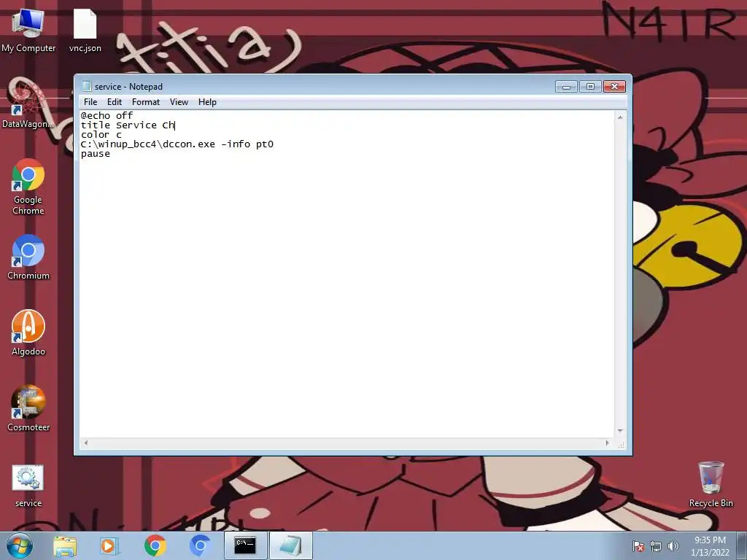Place cursor in '@echo off' line
747x560 pixels.
tap(107, 116)
